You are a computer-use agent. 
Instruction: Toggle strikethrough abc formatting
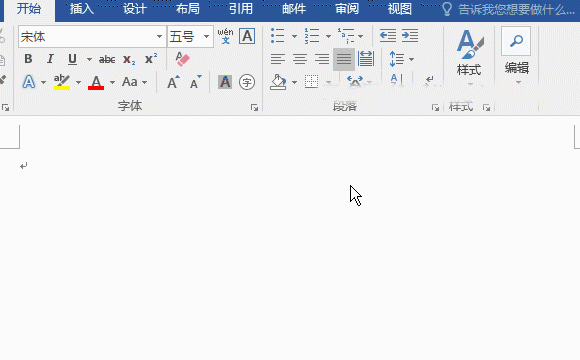(107, 59)
